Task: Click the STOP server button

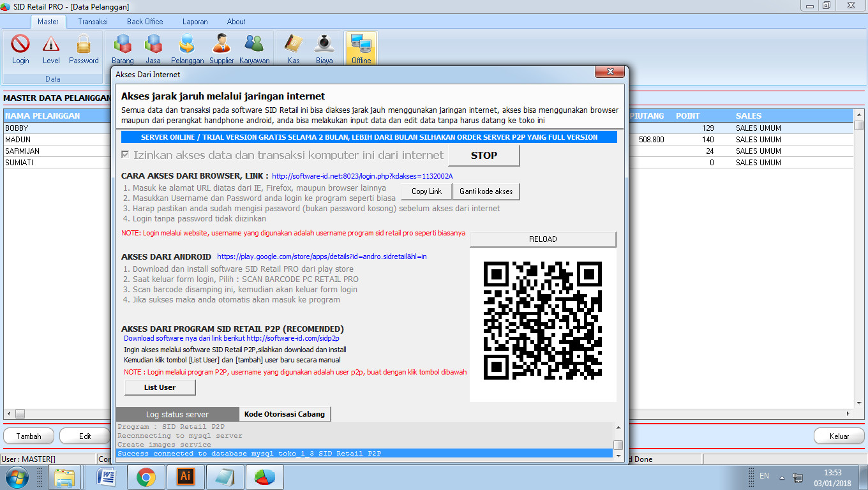Action: pyautogui.click(x=484, y=155)
